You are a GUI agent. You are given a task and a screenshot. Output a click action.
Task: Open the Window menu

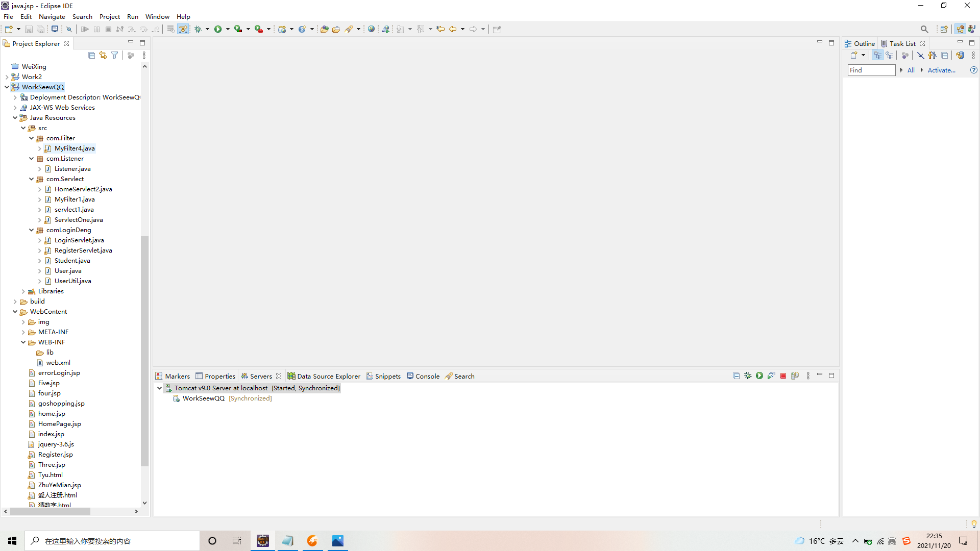coord(157,16)
